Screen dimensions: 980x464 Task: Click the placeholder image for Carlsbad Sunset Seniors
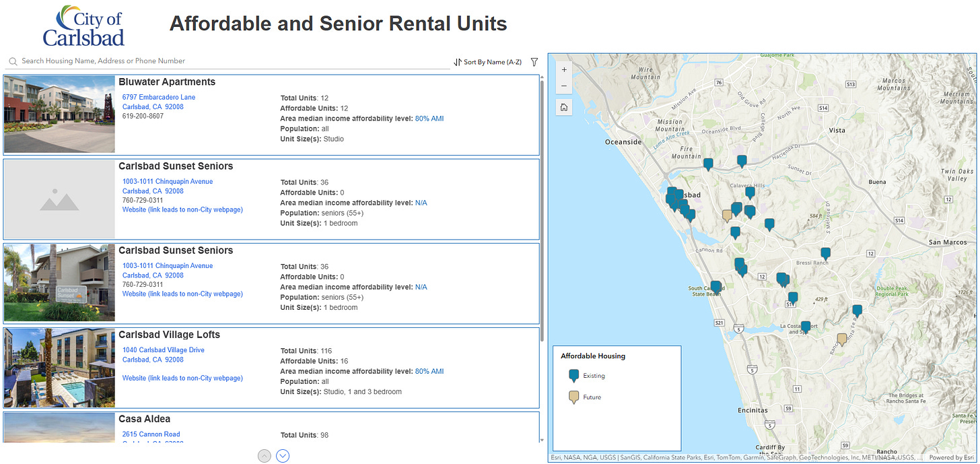click(59, 199)
